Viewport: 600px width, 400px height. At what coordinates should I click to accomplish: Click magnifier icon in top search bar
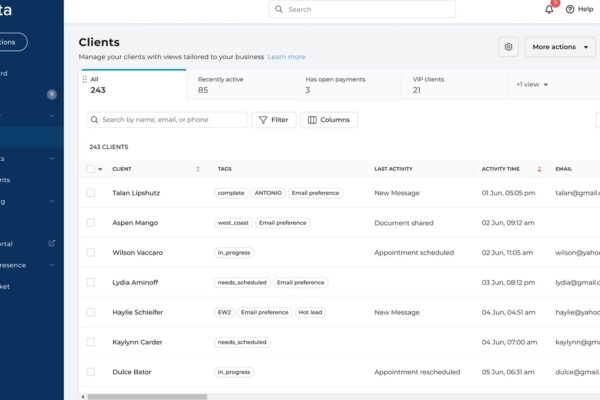click(279, 9)
